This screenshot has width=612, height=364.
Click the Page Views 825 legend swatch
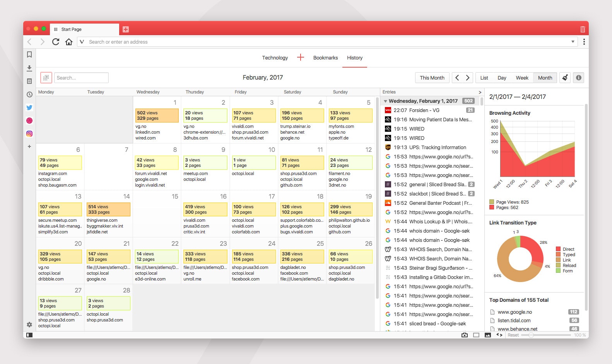tap(492, 202)
